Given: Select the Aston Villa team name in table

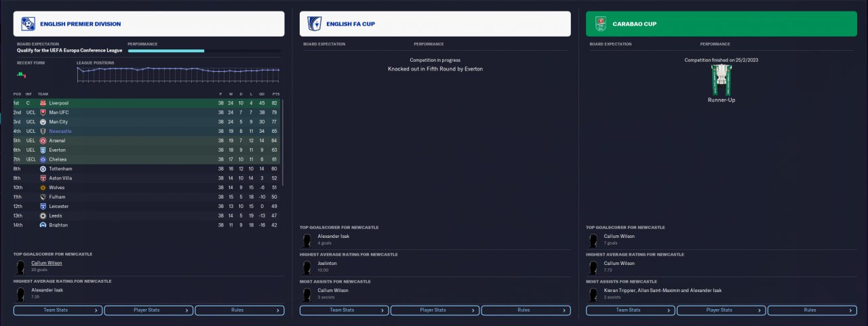Looking at the screenshot, I should point(61,178).
